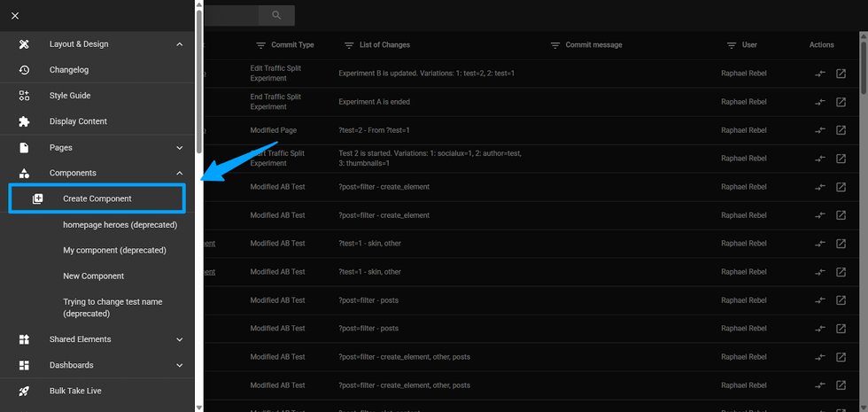
Task: Click the Pages document icon
Action: [x=24, y=148]
